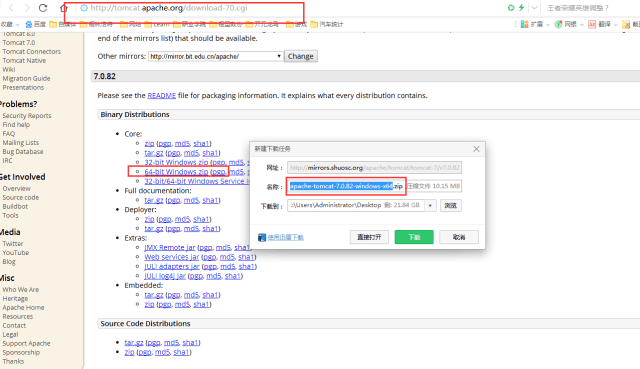Click the address bar URL tomcat.apache.org
The height and width of the screenshot is (369, 640).
[x=169, y=8]
